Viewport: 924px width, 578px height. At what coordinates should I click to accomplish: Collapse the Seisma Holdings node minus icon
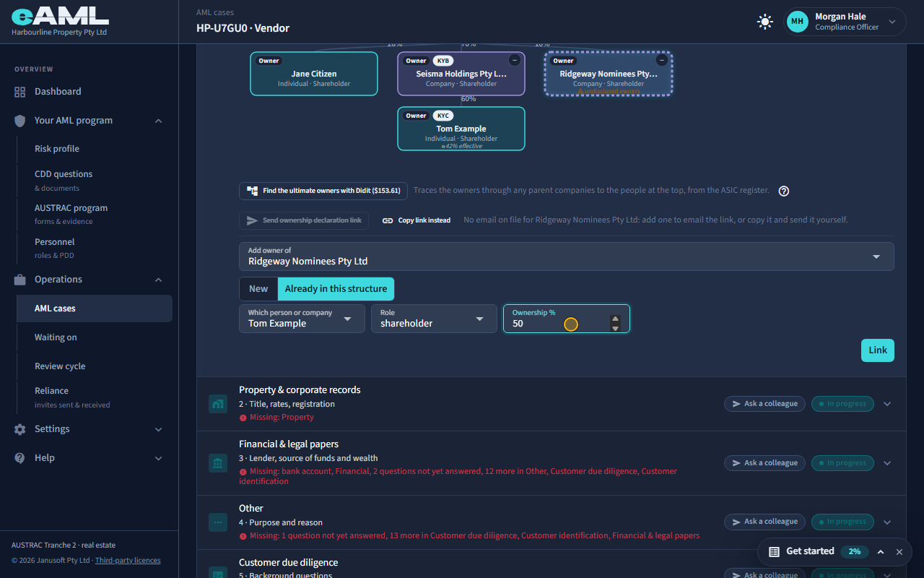coord(514,60)
